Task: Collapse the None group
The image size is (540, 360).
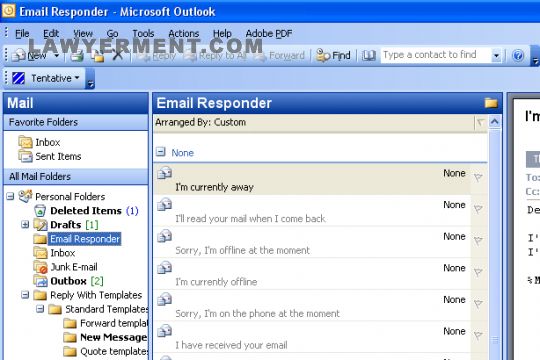Action: tap(160, 152)
